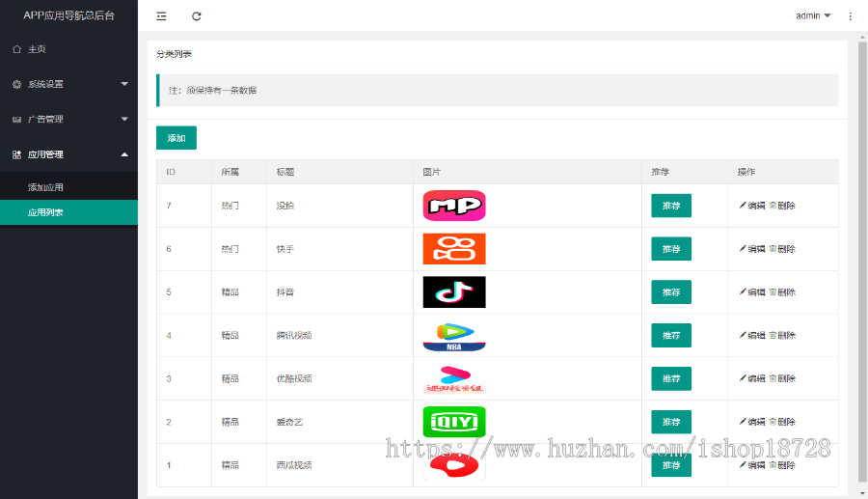Click the 优酷视频 app image
Screen dimensions: 868x499
click(454, 378)
